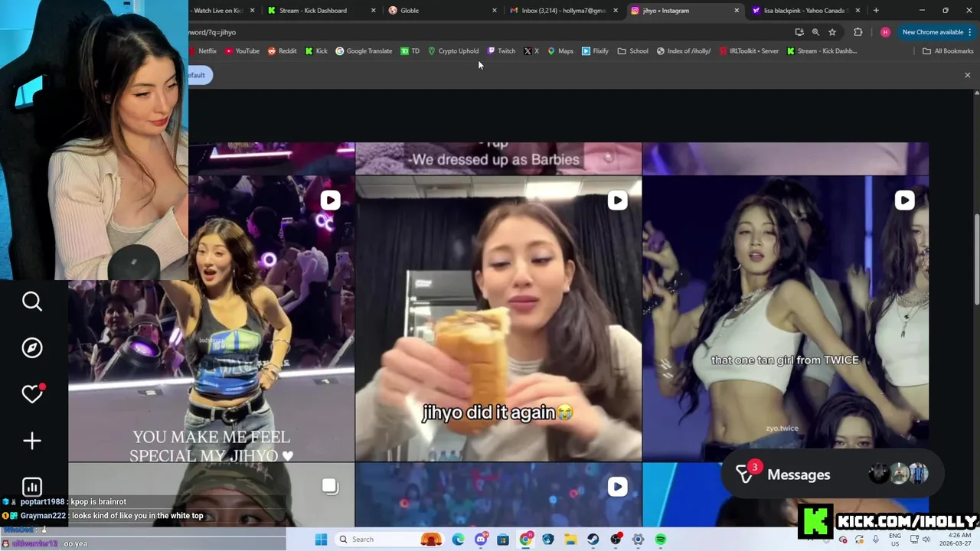Open the Explore compass icon
Image resolution: width=980 pixels, height=551 pixels.
click(32, 348)
